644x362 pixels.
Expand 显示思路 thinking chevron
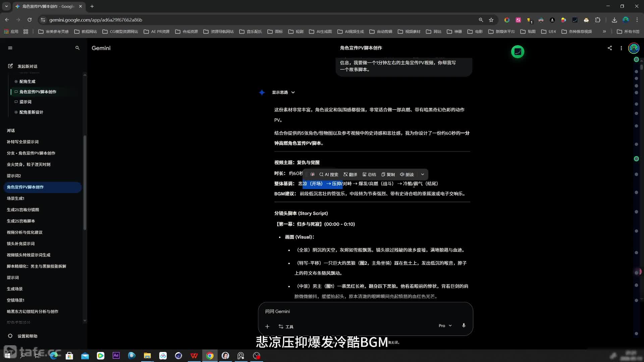[x=293, y=93]
